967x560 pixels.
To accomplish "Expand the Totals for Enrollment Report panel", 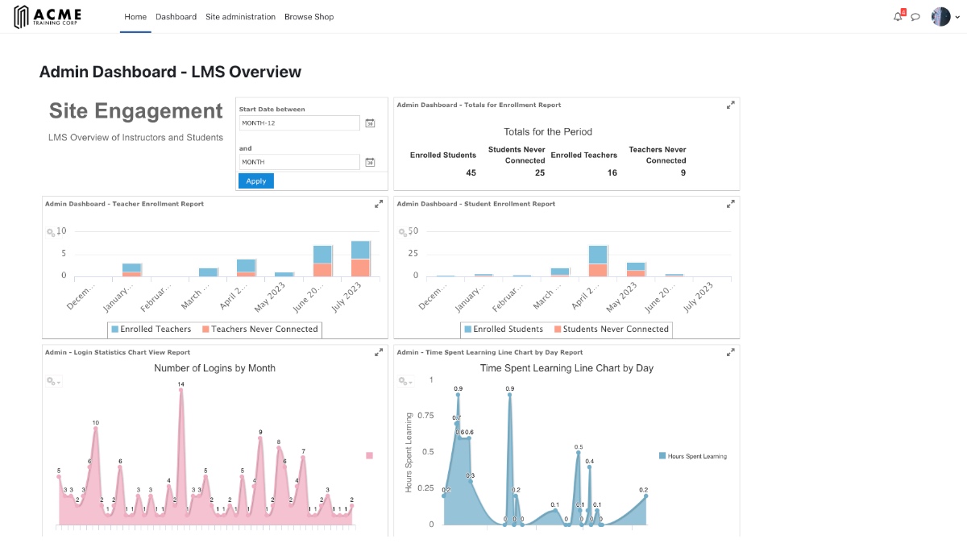I will (x=730, y=104).
